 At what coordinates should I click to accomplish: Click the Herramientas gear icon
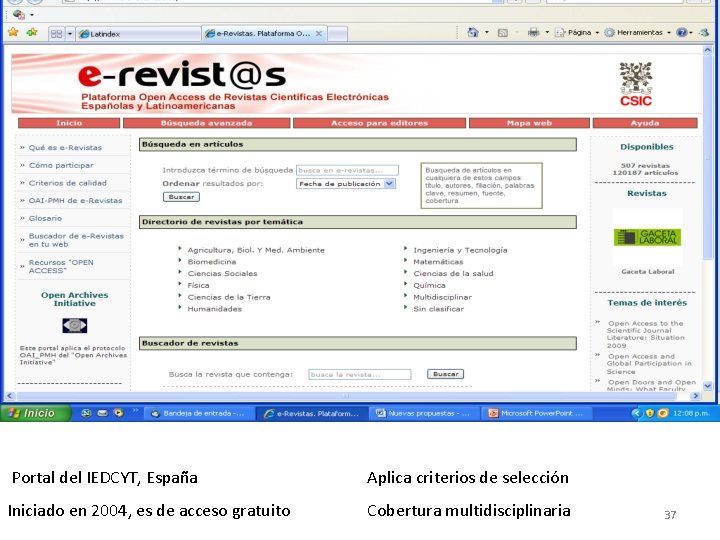609,33
